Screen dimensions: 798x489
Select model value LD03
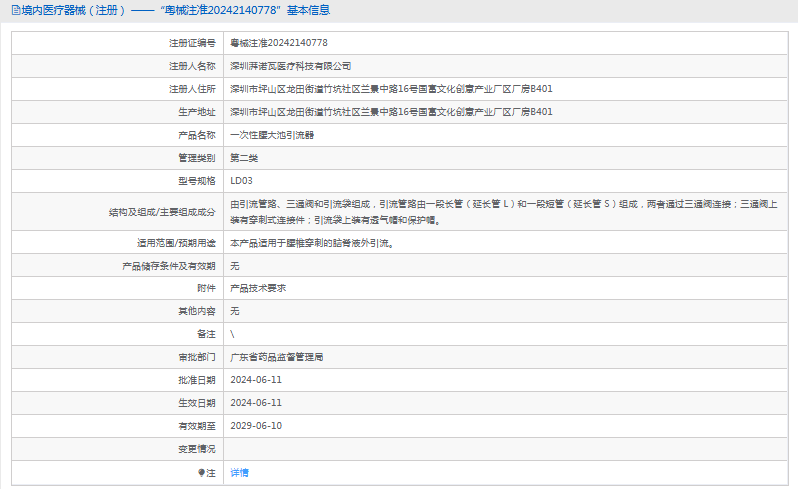[241, 181]
